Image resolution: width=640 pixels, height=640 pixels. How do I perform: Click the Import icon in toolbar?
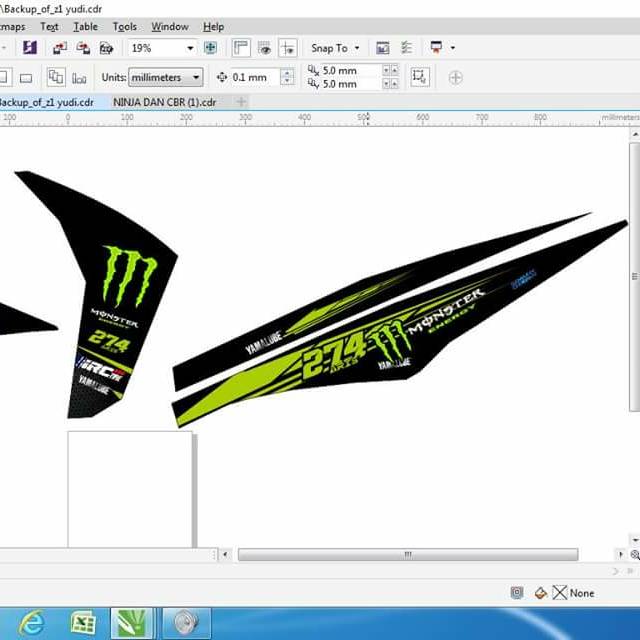60,48
